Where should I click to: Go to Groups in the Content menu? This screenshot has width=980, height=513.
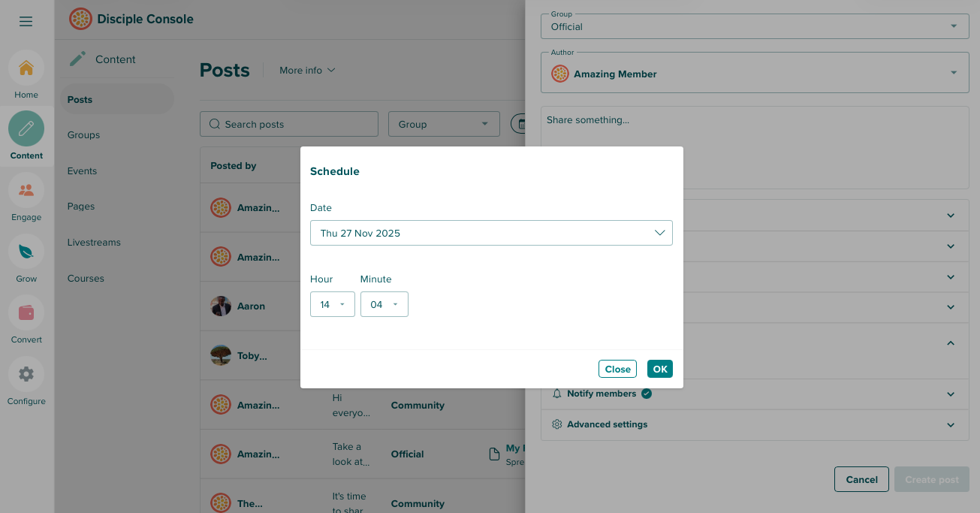pyautogui.click(x=83, y=135)
